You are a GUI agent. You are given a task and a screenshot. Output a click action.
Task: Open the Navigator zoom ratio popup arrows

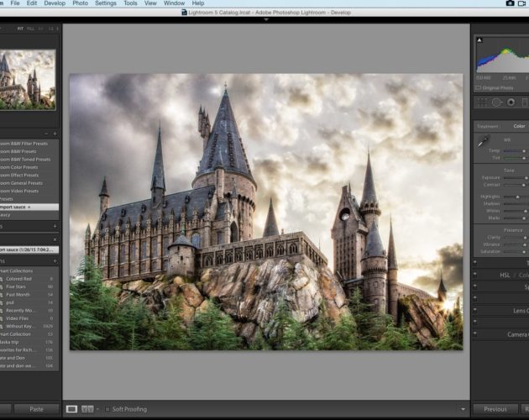57,29
